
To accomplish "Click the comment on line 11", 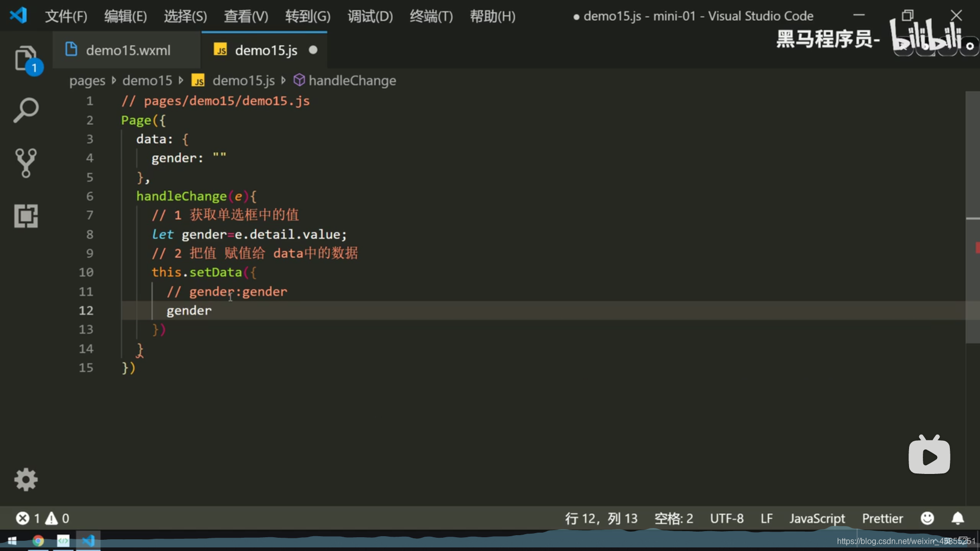I will pos(227,292).
